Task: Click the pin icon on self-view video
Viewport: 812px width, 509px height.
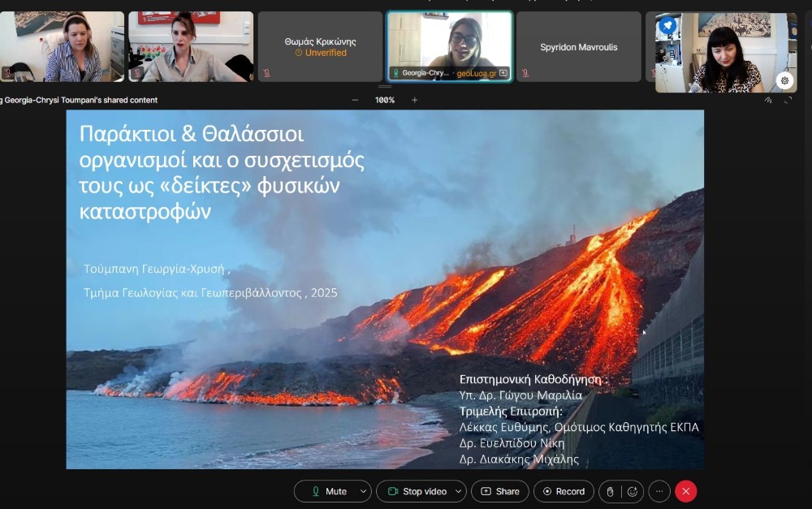Action: [x=667, y=26]
